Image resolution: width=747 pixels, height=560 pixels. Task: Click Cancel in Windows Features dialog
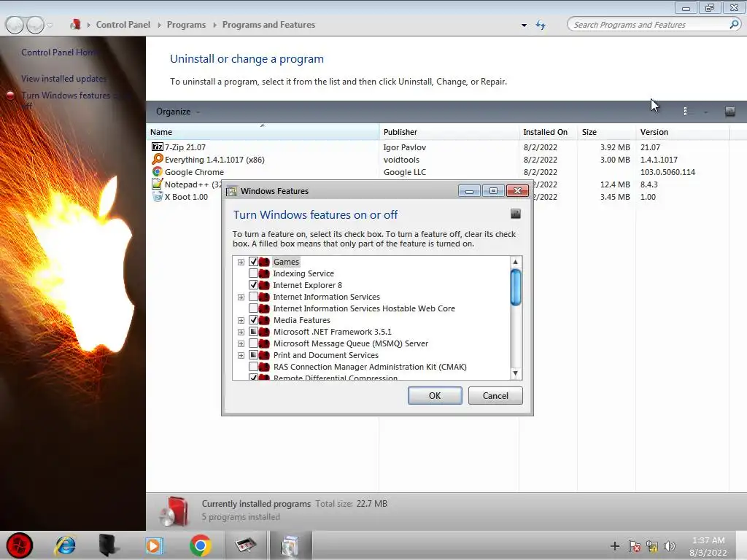[495, 396]
